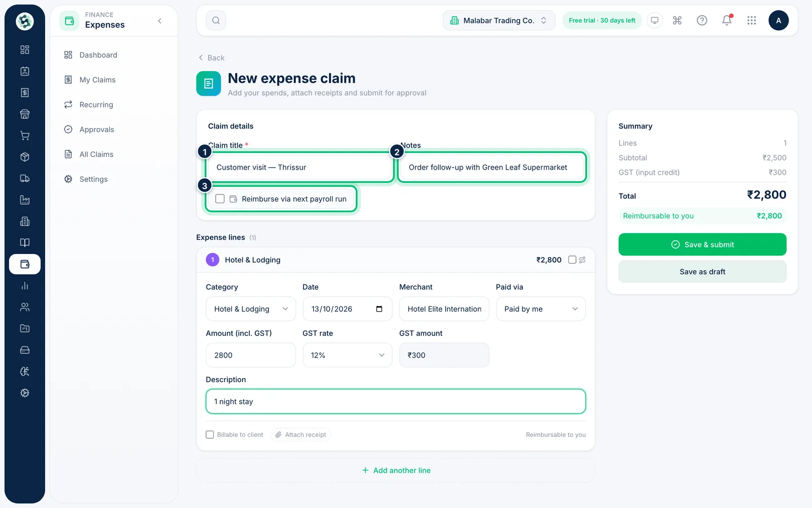Click the Free trial · 30 days left badge
This screenshot has width=812, height=508.
pos(602,20)
